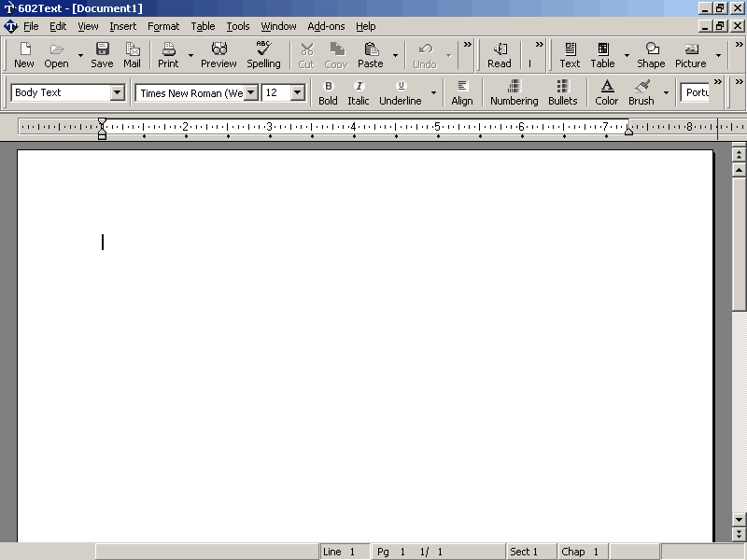The height and width of the screenshot is (560, 747).
Task: Click the vertical scrollbar down arrow
Action: [x=740, y=519]
